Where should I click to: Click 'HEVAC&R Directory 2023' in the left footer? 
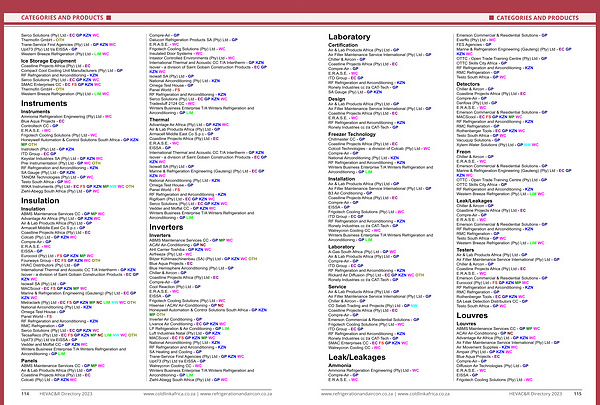65,394
